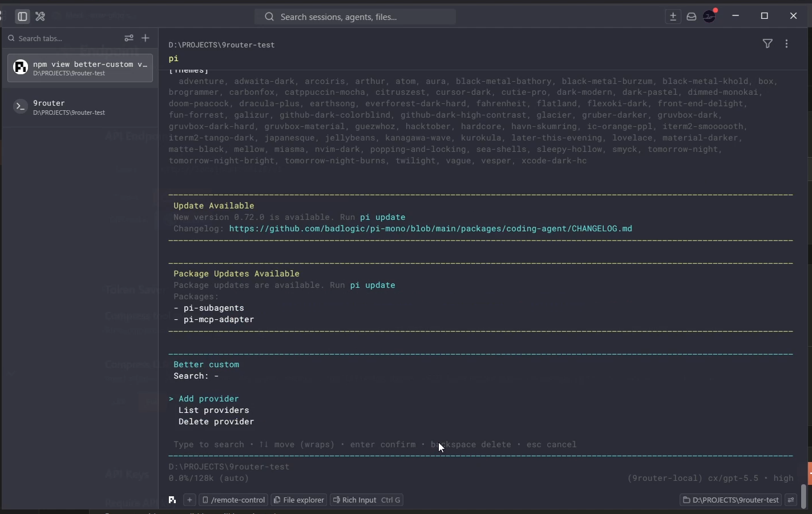The image size is (812, 514).
Task: Click the 'Better custom' heading
Action: [207, 364]
